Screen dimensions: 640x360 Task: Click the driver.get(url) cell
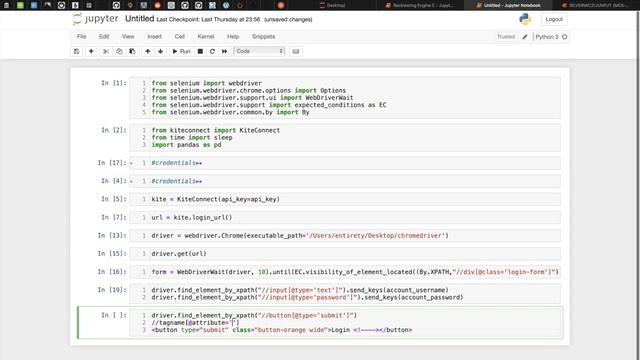pos(345,253)
